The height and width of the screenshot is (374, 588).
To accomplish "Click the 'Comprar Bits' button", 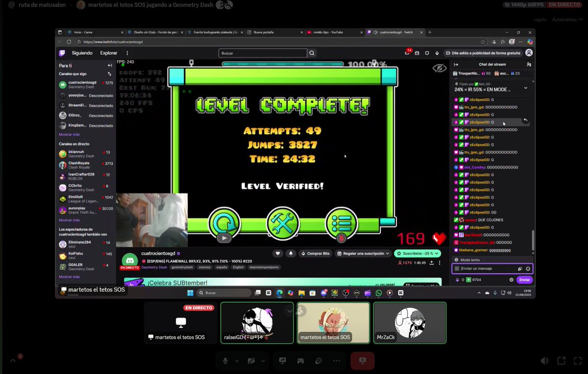I will tap(315, 253).
